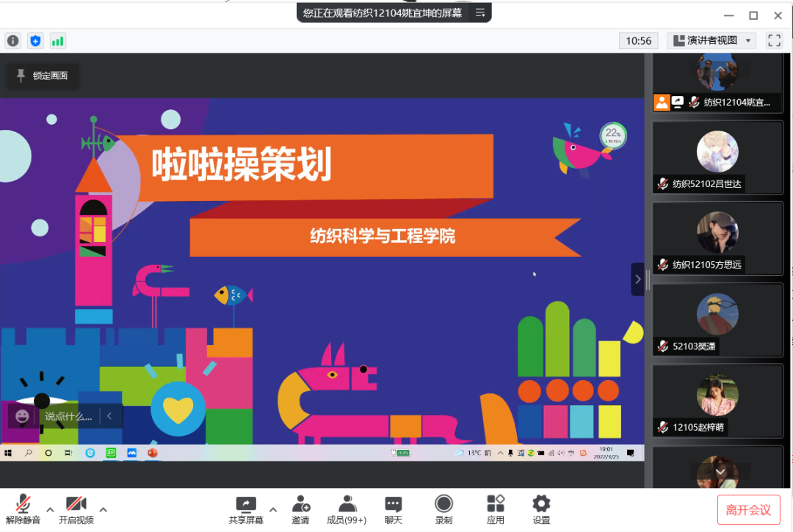793x532 pixels.
Task: Check the green network signal icon
Action: pyautogui.click(x=57, y=41)
